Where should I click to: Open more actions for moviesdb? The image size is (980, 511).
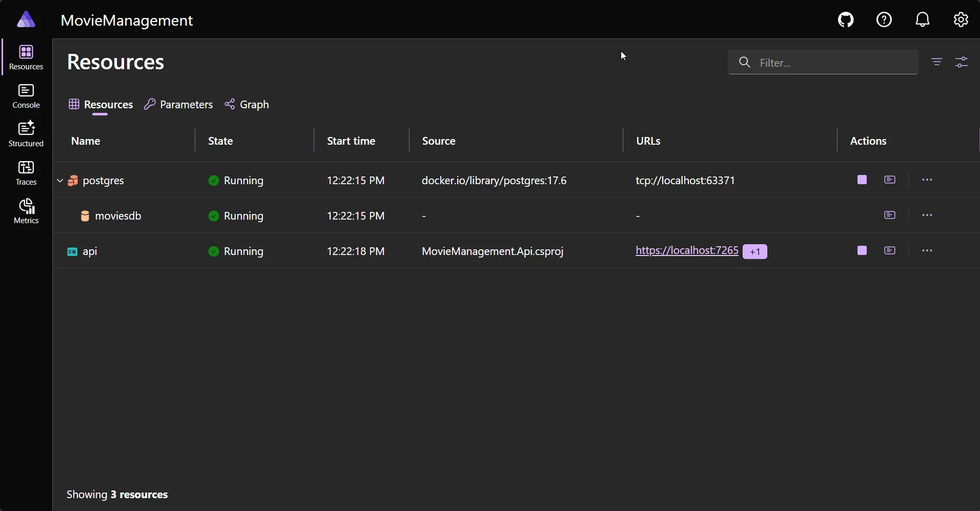(x=928, y=215)
